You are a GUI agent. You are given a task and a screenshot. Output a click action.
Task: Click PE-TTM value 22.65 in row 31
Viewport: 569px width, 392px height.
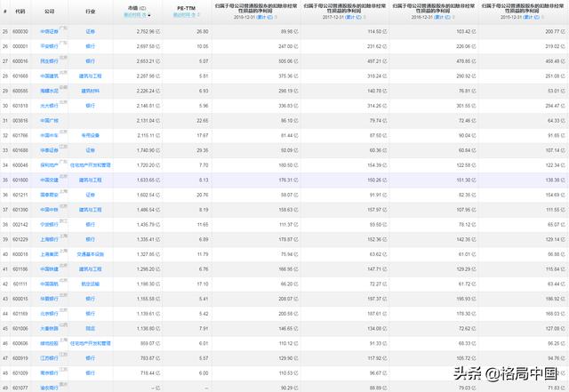(x=203, y=121)
